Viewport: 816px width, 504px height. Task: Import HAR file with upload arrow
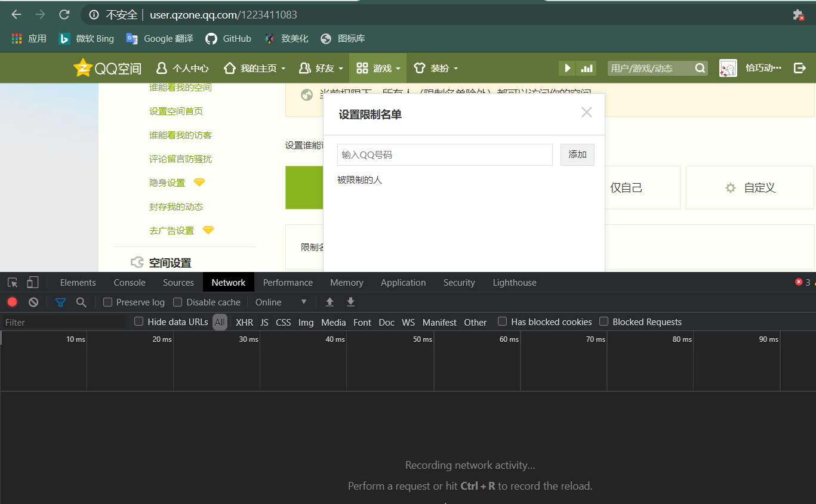(330, 302)
